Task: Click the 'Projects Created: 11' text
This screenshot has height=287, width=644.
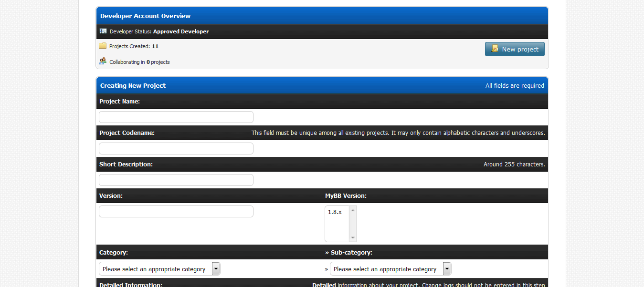Action: pyautogui.click(x=134, y=46)
